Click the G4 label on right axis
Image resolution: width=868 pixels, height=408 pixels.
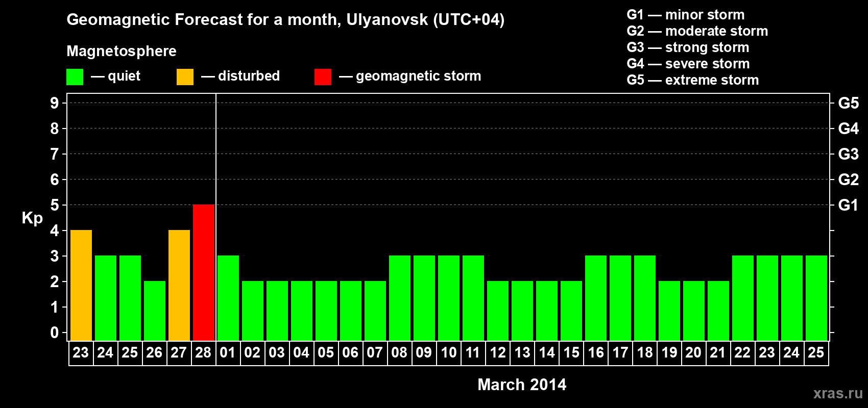click(x=849, y=129)
